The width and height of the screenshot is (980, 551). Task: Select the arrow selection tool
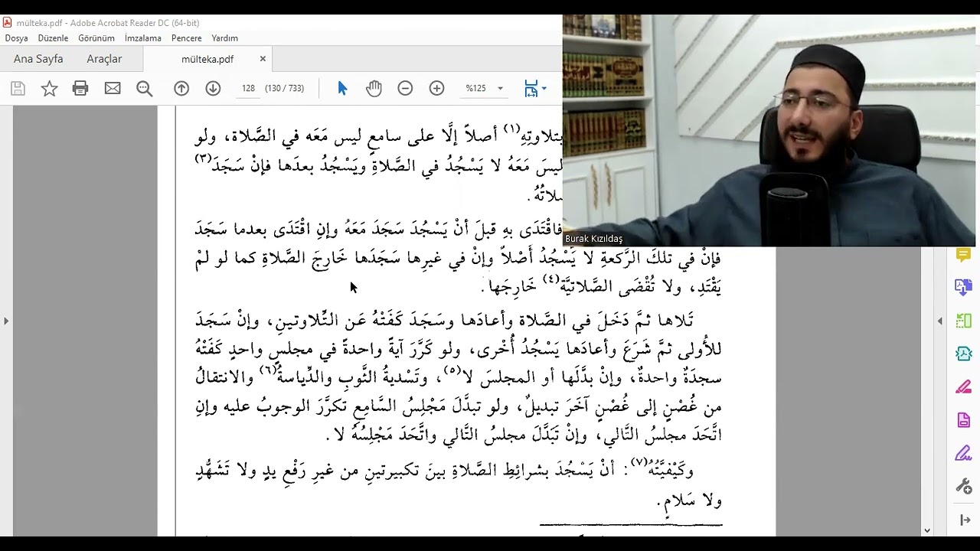(x=342, y=89)
